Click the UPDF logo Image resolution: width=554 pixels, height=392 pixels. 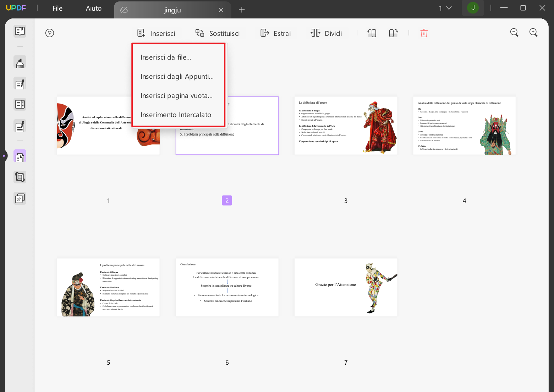[x=16, y=8]
